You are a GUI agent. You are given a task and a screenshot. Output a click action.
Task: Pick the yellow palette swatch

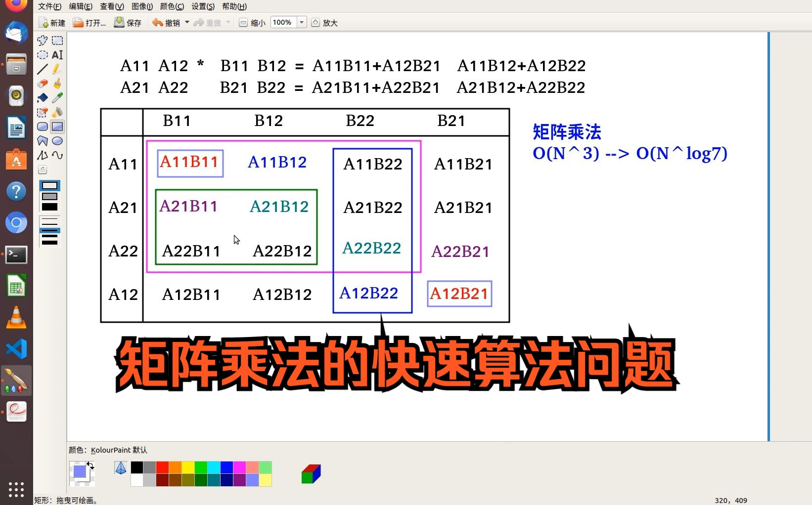tap(188, 467)
